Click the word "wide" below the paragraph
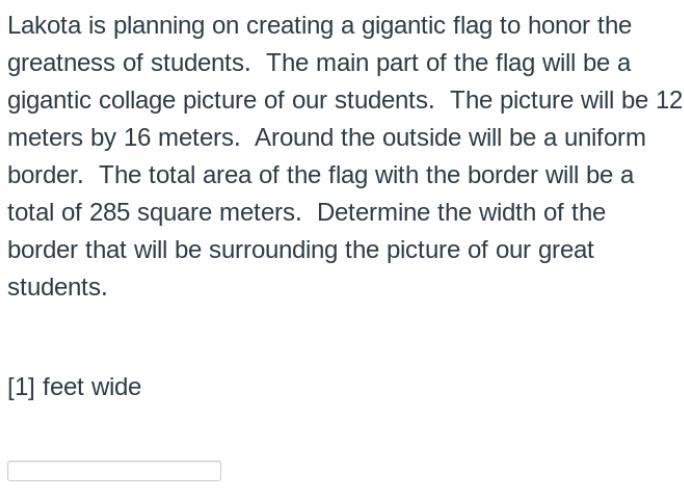 point(116,387)
